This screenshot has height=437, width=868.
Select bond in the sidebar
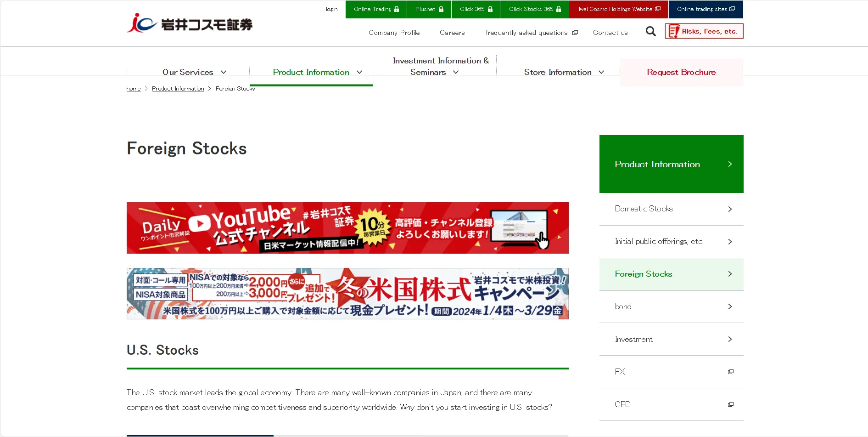[x=672, y=306]
